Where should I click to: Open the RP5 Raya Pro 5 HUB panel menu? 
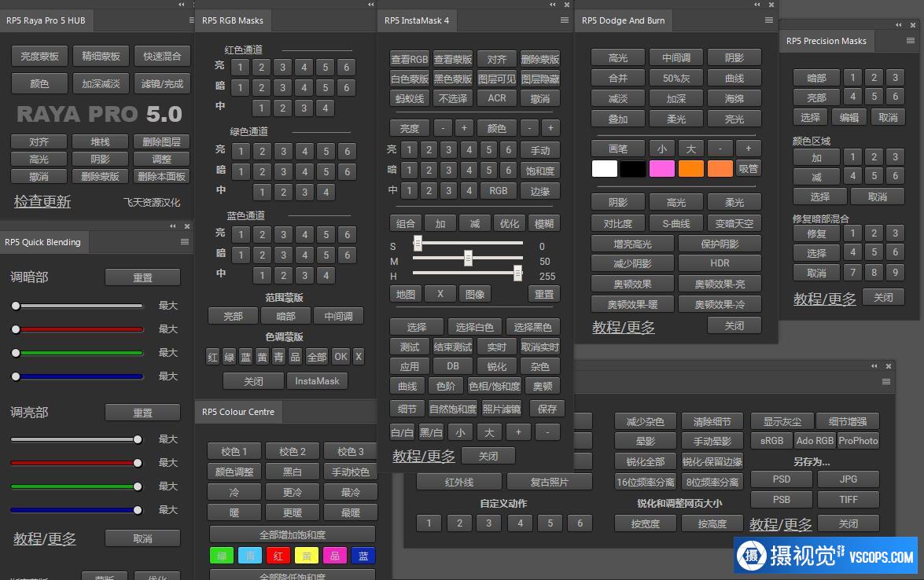[x=192, y=20]
